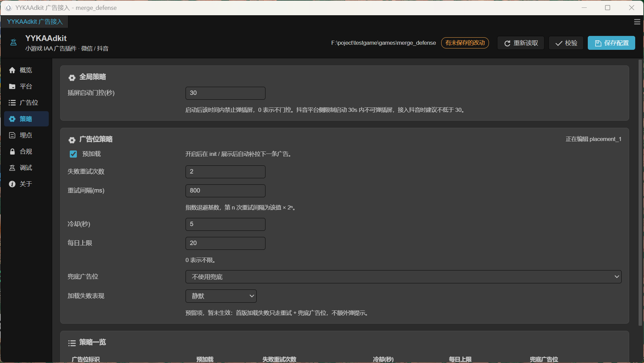The image size is (644, 363).
Task: Open the 概览 overview home icon
Action: coord(12,70)
